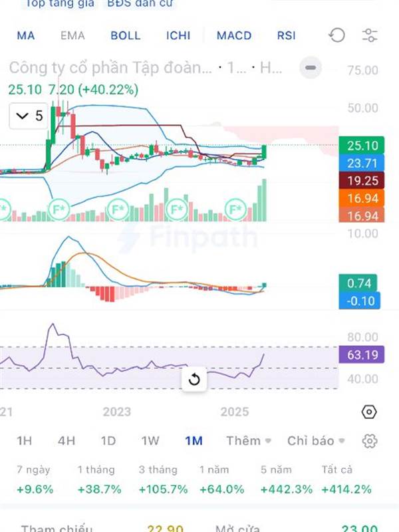Viewport: 399px width, 532px height.
Task: Open hexagon chart options icon
Action: point(369,412)
